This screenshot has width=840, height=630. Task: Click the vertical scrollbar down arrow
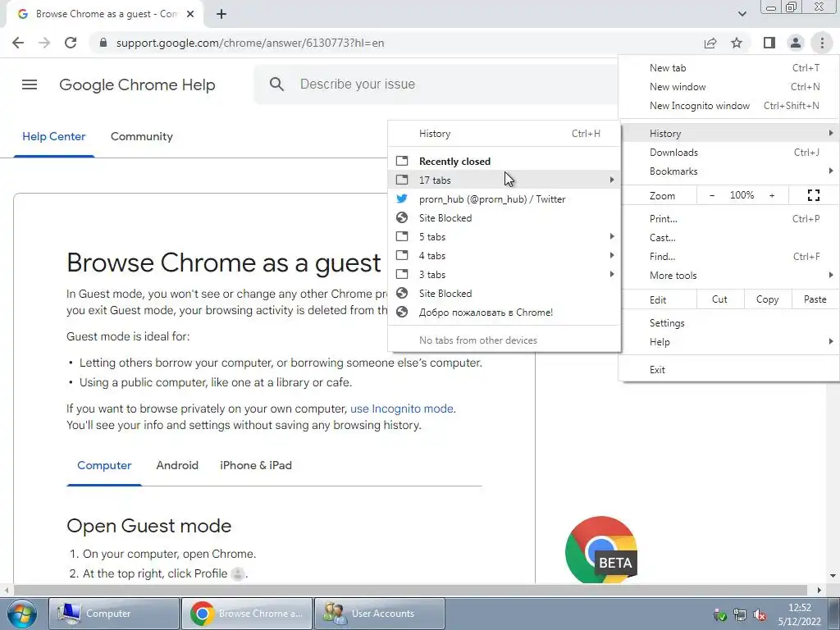click(833, 576)
